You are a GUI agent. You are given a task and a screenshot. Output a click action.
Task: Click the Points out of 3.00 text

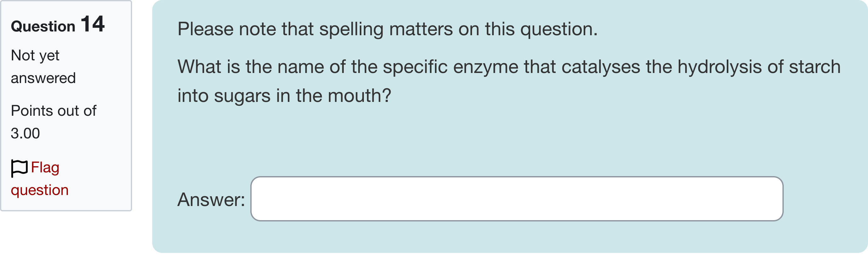tap(53, 121)
